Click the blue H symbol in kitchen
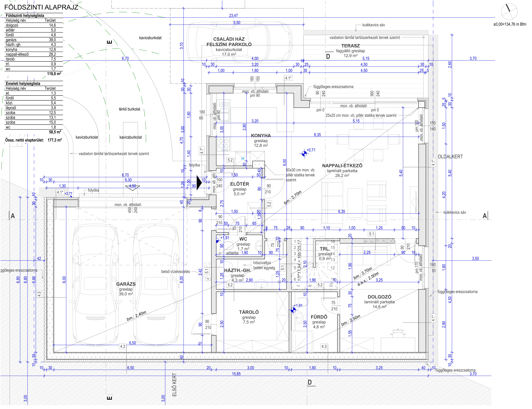The image size is (532, 409). click(x=243, y=159)
